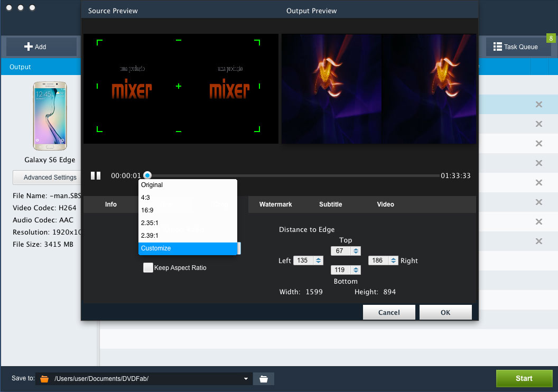Image resolution: width=558 pixels, height=392 pixels.
Task: Click the blue playback position knob
Action: click(147, 175)
